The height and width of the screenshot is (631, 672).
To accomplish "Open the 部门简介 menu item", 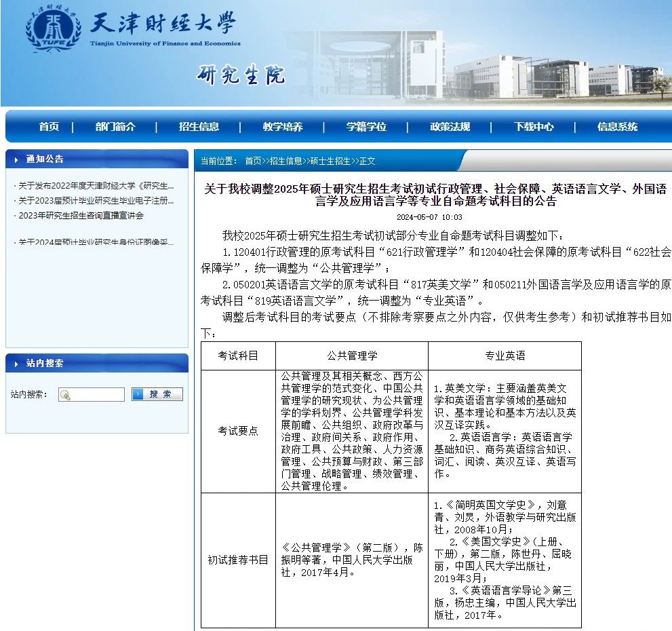I will [115, 127].
